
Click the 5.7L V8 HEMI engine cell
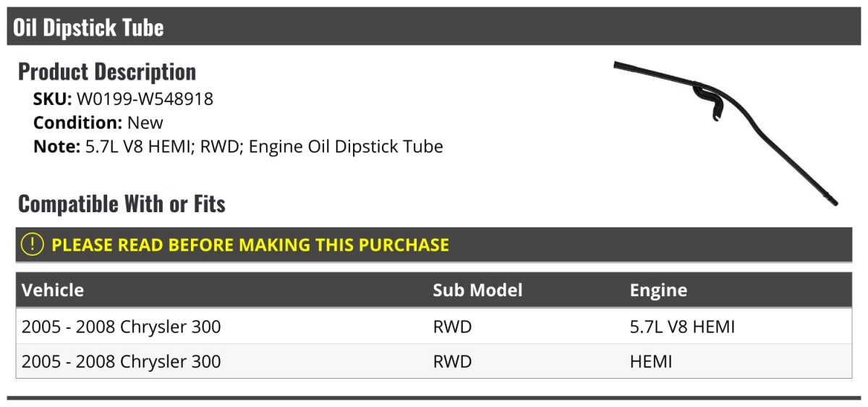pos(682,327)
